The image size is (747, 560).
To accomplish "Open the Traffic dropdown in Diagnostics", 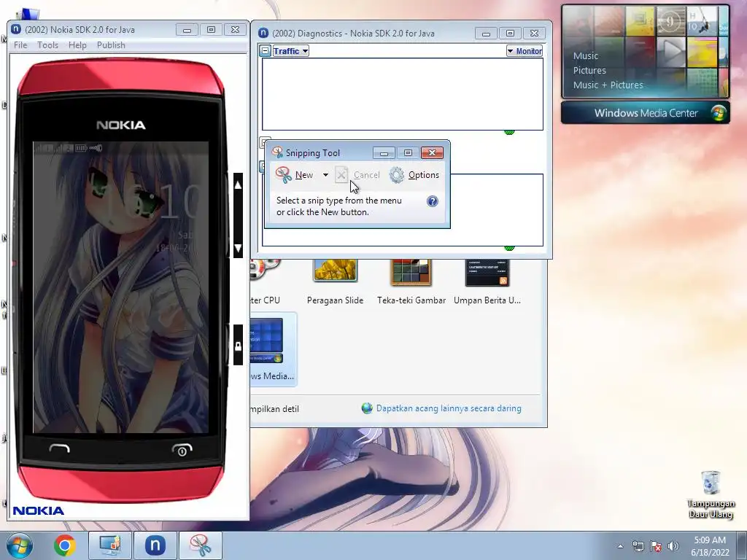I will click(290, 51).
